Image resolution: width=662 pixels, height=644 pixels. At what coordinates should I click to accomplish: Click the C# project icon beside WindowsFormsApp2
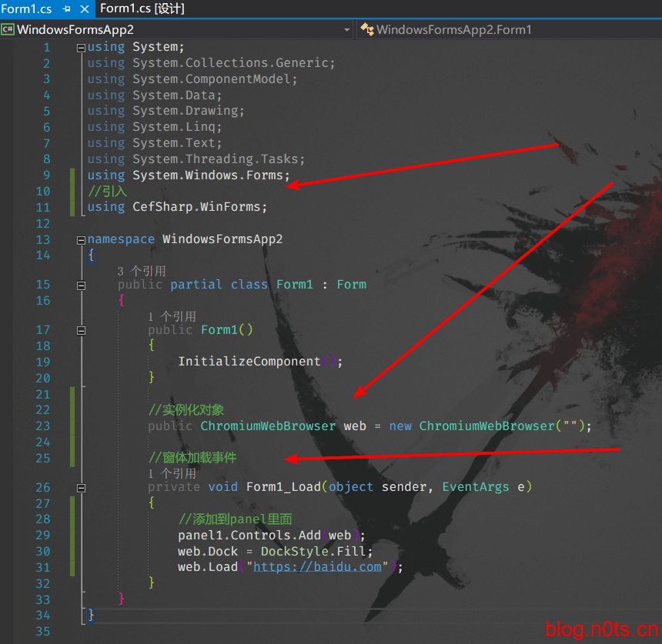click(x=8, y=30)
